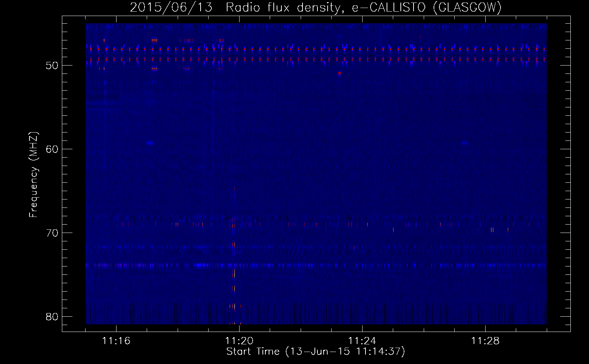Click the 50 frequency tick label

(52, 66)
